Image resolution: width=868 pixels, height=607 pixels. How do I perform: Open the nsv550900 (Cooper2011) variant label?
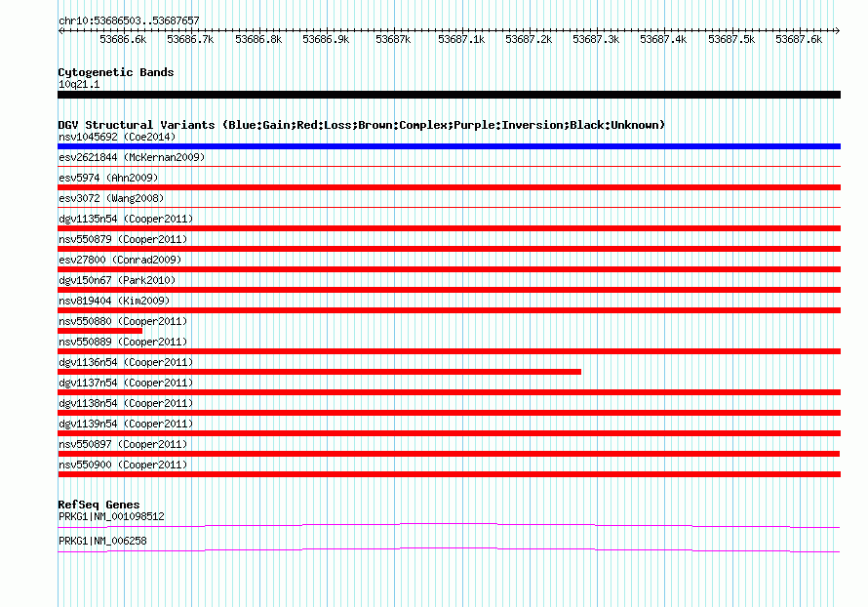pyautogui.click(x=123, y=465)
